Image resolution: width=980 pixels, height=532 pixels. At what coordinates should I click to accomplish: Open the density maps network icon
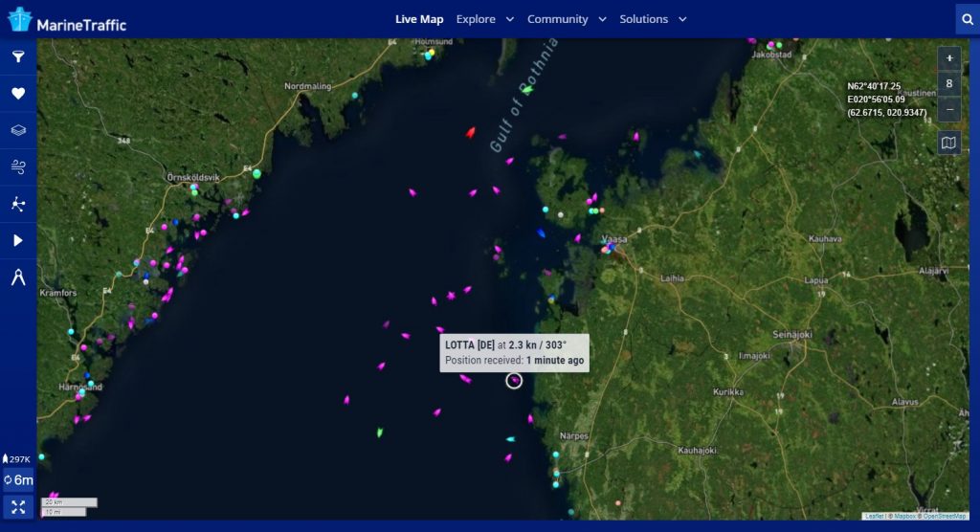tap(18, 204)
